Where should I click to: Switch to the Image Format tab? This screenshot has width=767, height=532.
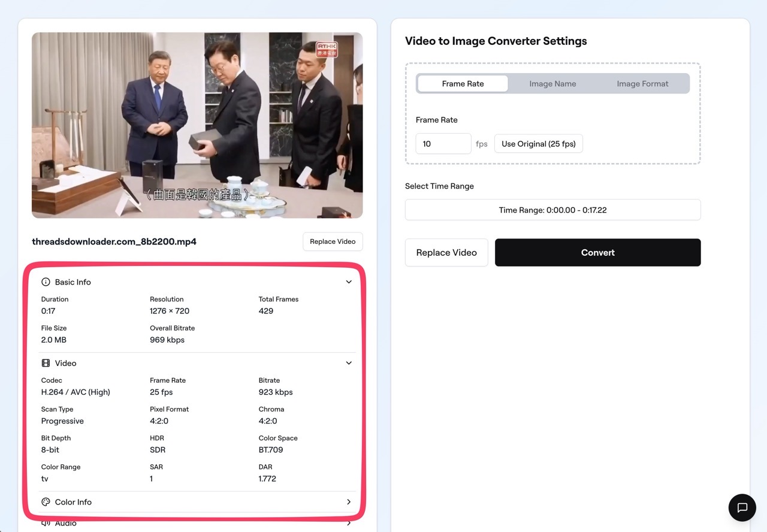click(642, 84)
